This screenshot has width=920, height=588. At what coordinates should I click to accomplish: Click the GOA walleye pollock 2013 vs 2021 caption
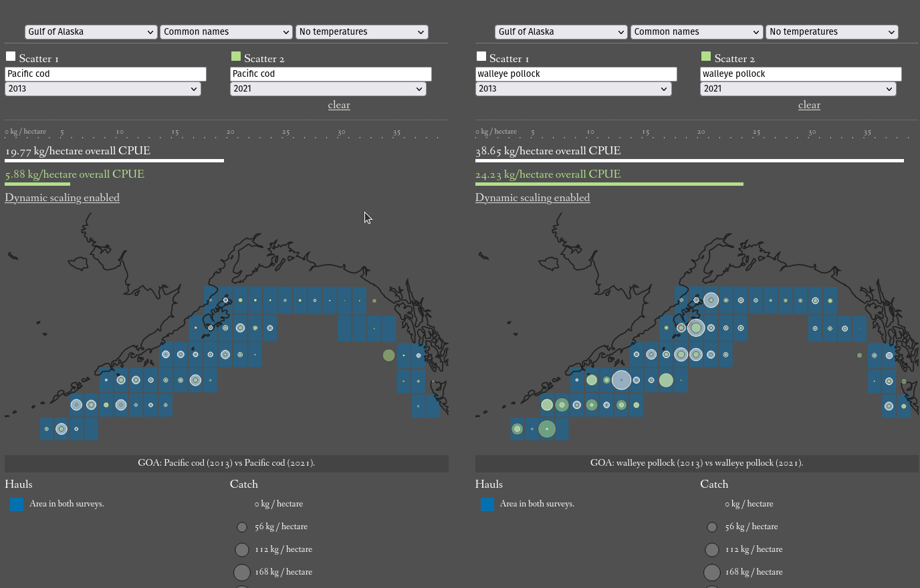coord(697,463)
